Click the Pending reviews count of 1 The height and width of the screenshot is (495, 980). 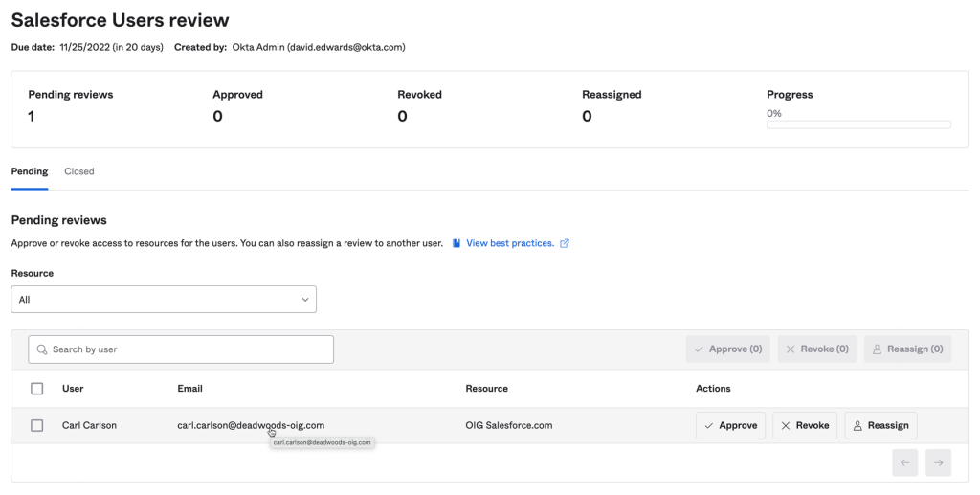point(32,116)
